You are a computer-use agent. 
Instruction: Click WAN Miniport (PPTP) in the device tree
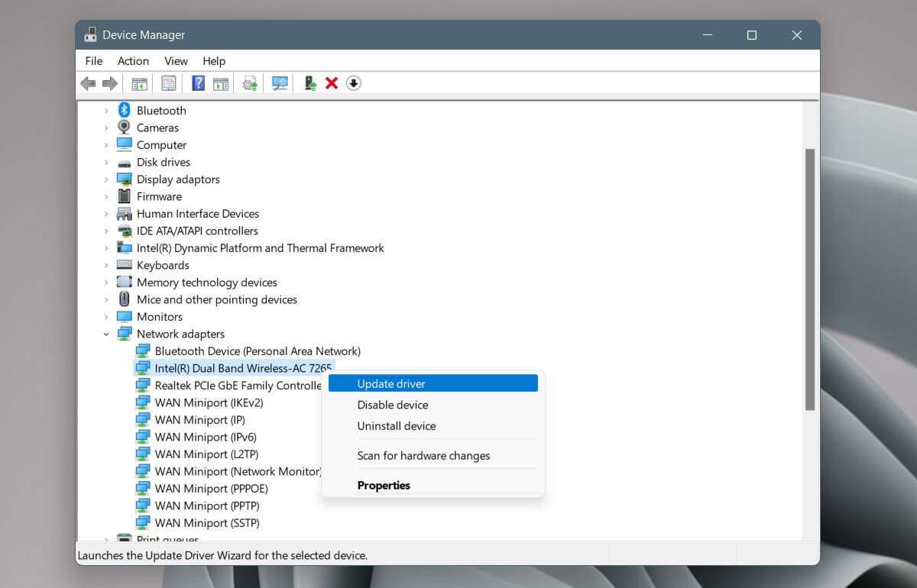[x=206, y=506]
